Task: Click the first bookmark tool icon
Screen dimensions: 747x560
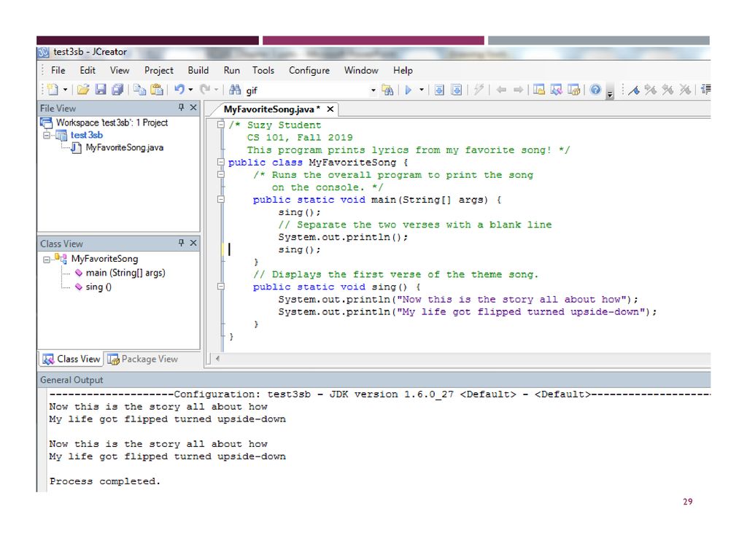Action: pos(634,90)
